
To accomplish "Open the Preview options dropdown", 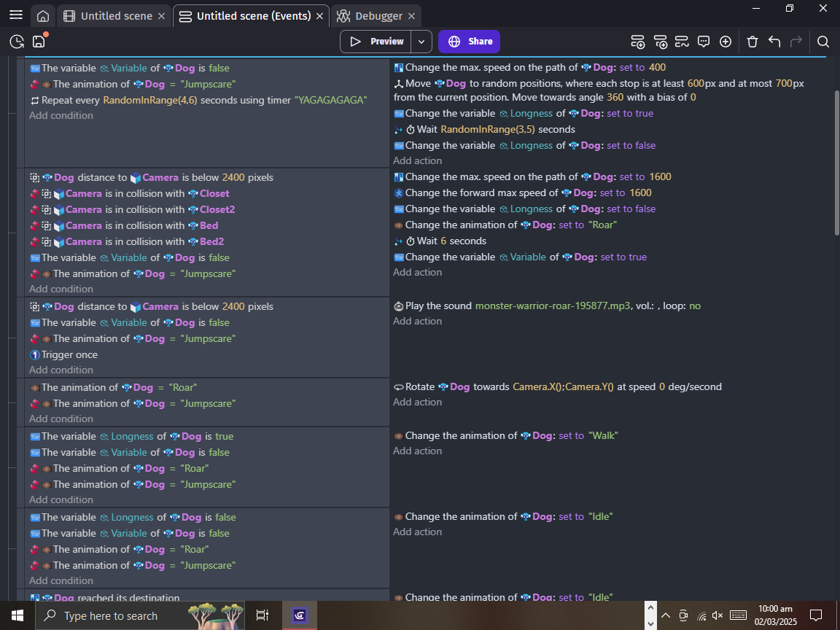I will tap(421, 42).
